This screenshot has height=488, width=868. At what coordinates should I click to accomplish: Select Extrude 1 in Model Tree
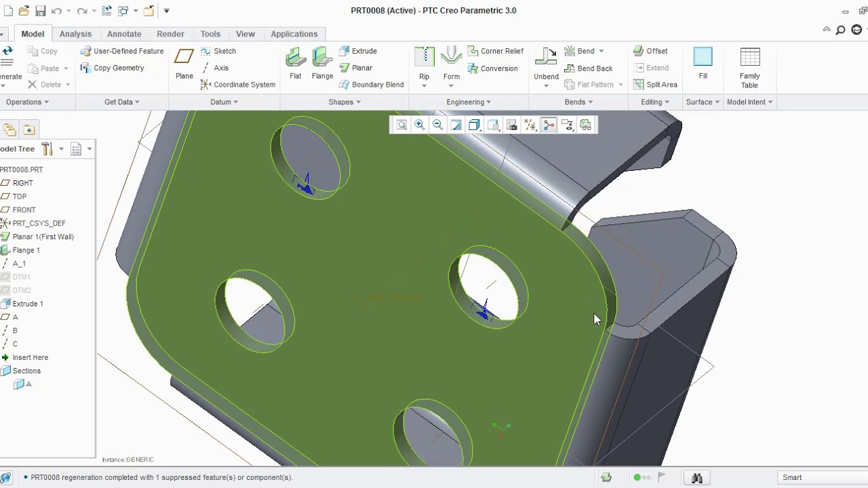27,304
